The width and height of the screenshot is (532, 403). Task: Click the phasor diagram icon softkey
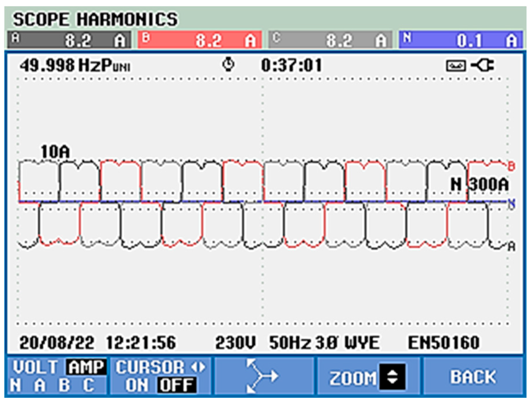[263, 376]
